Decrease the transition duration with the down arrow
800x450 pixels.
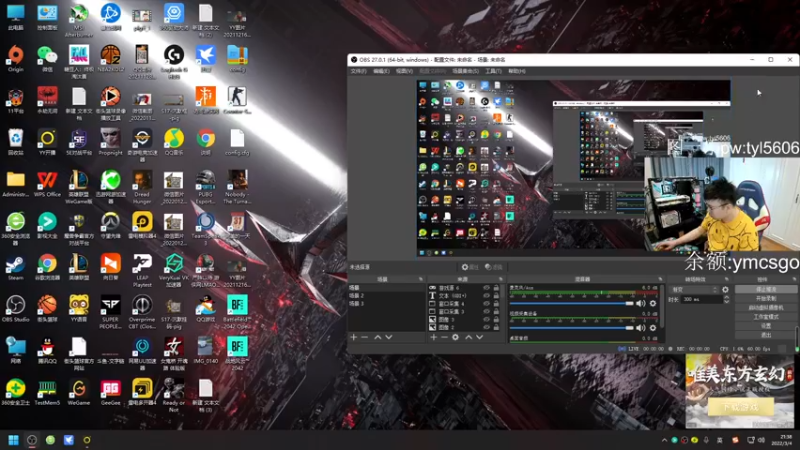coord(727,302)
